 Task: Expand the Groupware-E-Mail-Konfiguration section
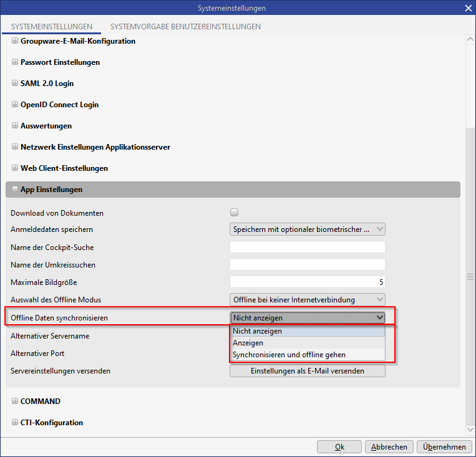(15, 41)
